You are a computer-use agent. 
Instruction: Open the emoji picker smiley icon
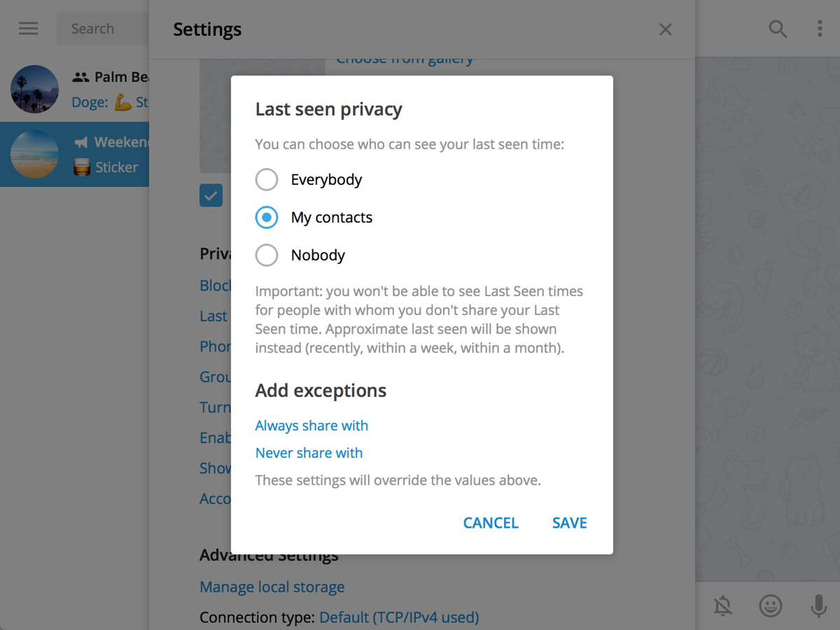point(771,605)
